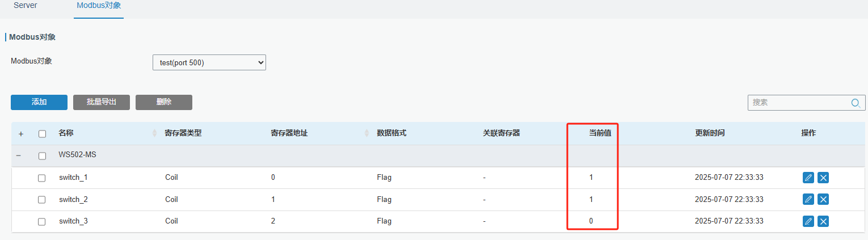Delete switch_1 row using X icon

(823, 178)
